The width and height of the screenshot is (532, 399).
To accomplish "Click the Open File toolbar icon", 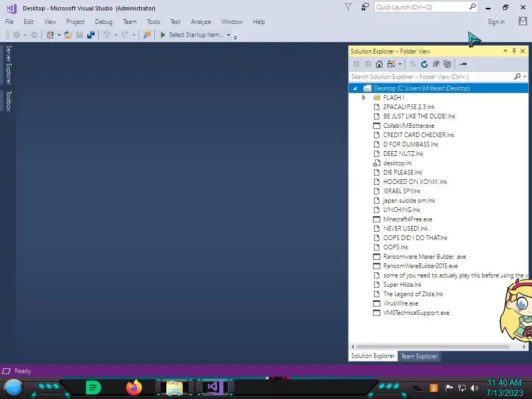I will [x=68, y=35].
